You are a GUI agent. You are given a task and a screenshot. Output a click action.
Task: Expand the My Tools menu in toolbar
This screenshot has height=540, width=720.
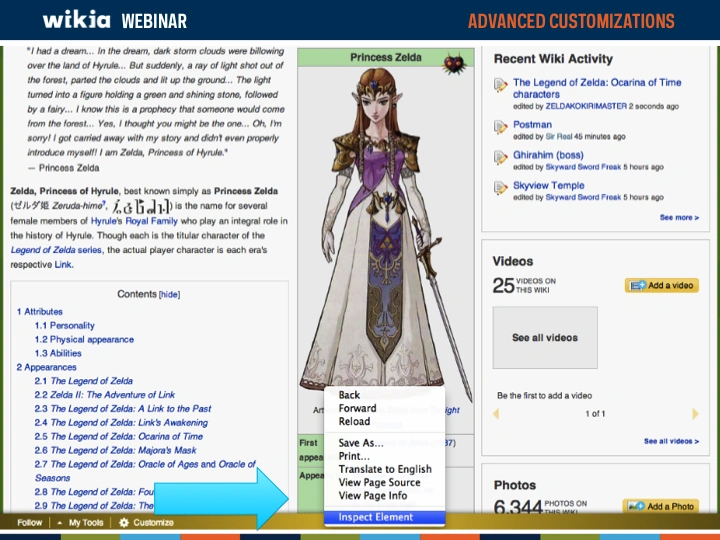click(85, 522)
